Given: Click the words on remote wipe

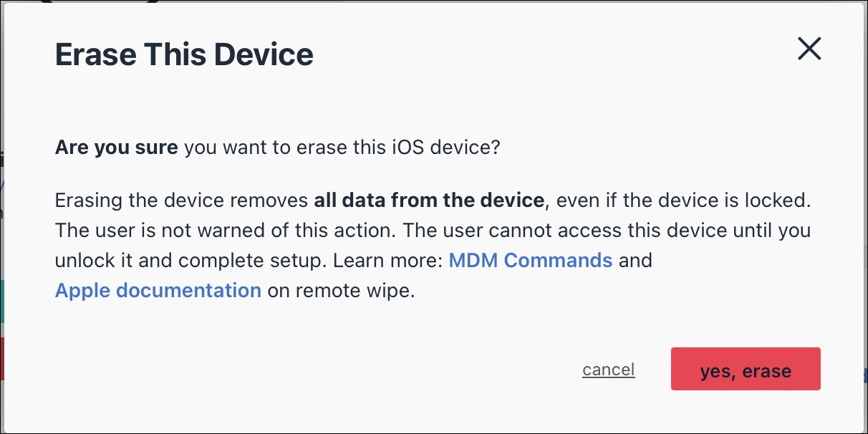Looking at the screenshot, I should [x=339, y=290].
